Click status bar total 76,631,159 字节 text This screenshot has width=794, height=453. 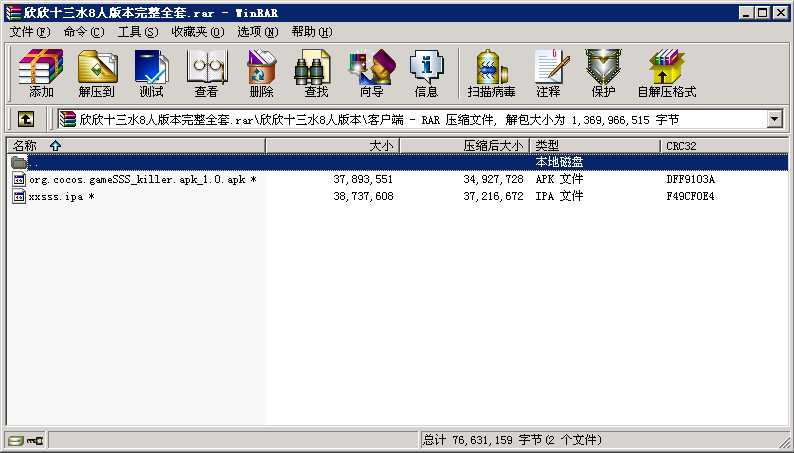tap(512, 440)
